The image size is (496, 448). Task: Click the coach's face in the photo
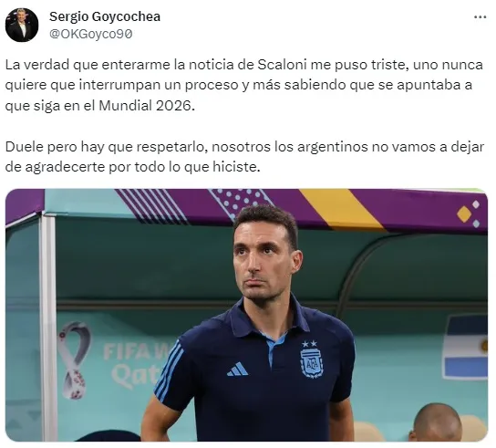click(265, 261)
